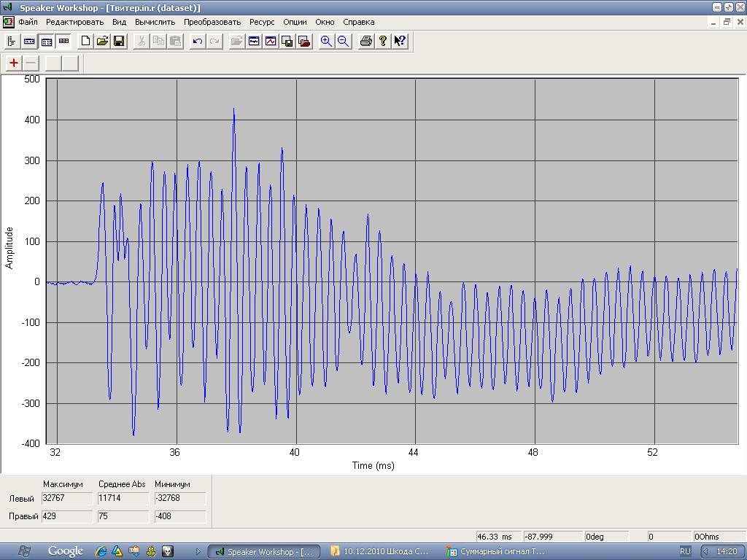Zoom out with the magnifier minus icon
This screenshot has width=747, height=560.
click(343, 41)
